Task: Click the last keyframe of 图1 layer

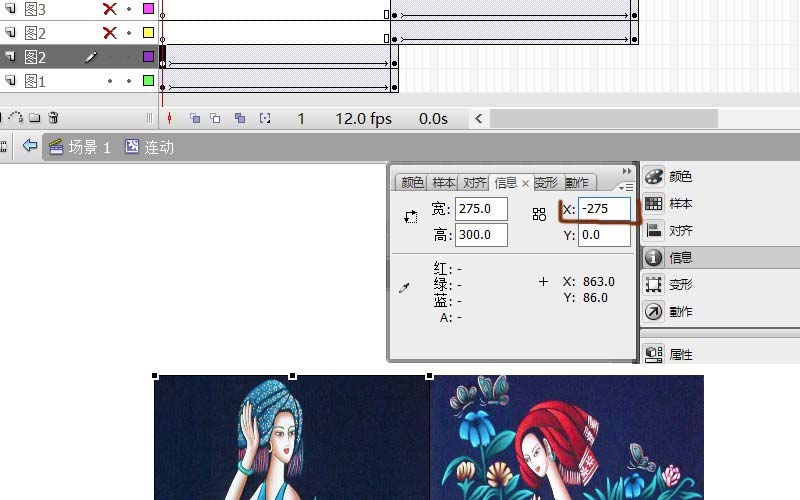Action: point(394,87)
